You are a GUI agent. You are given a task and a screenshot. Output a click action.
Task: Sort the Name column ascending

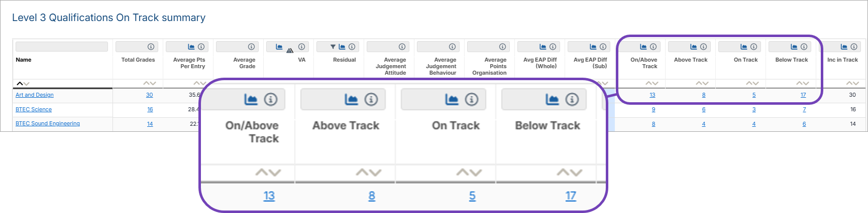(x=20, y=84)
